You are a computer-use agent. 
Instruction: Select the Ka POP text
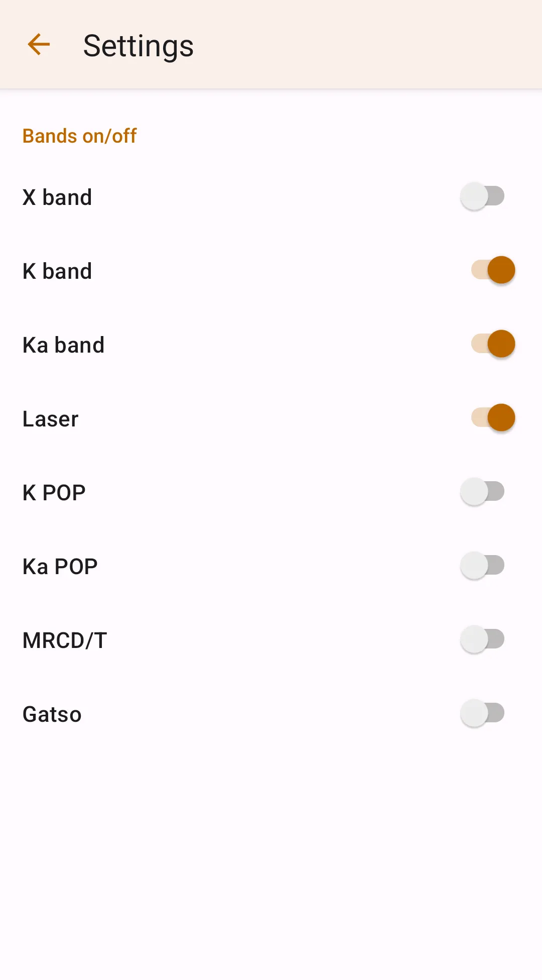pos(60,567)
